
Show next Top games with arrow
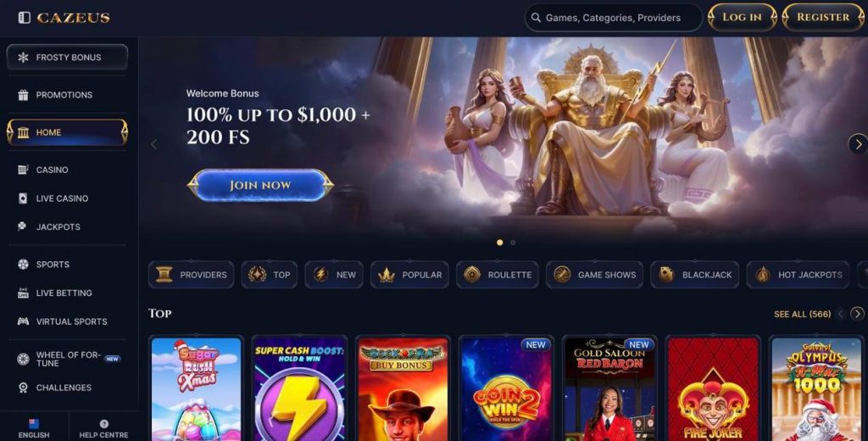[x=858, y=314]
